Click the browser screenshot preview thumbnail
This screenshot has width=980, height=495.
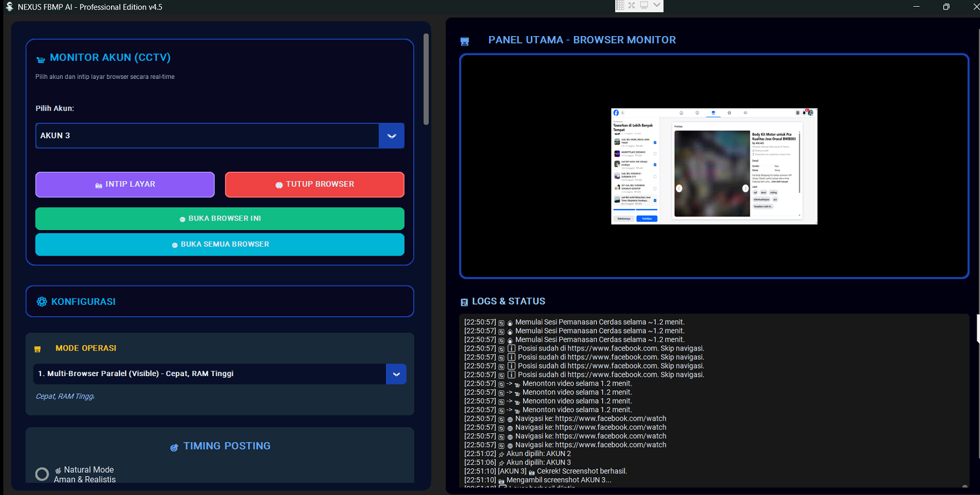point(714,166)
